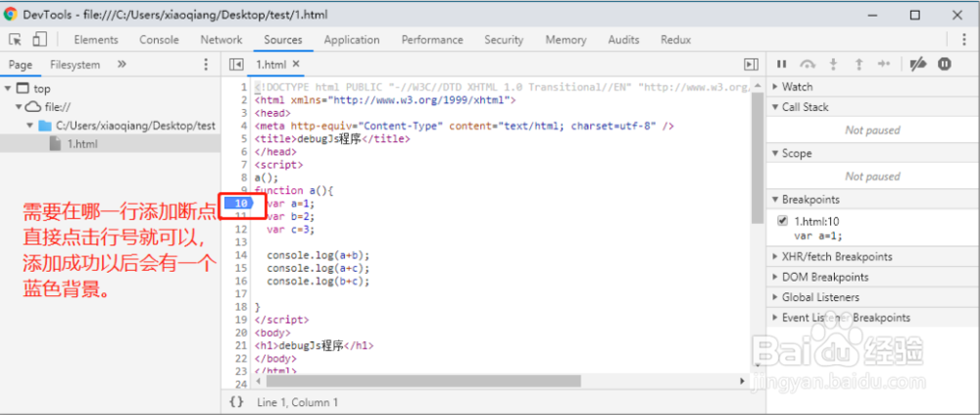Open the Performance tab
Screen dimensions: 980x415
[x=432, y=39]
